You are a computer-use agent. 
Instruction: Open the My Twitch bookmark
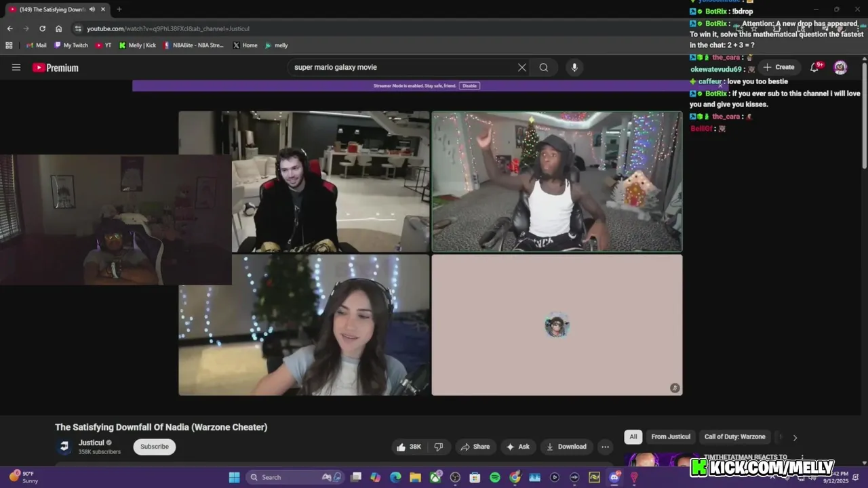(x=71, y=45)
